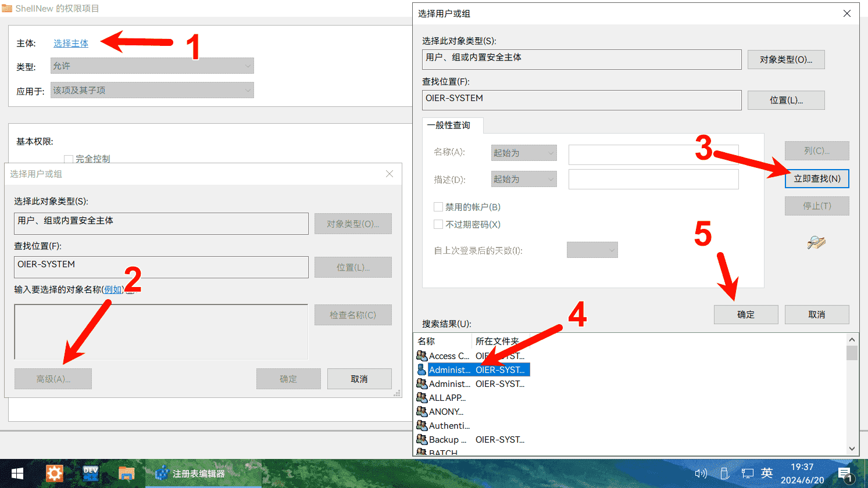
Task: Click the 选择主体 link
Action: point(71,44)
